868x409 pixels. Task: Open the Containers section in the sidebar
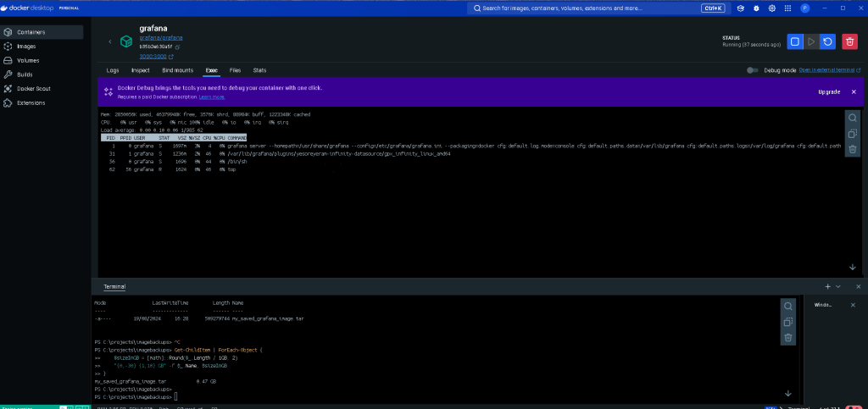pyautogui.click(x=42, y=32)
